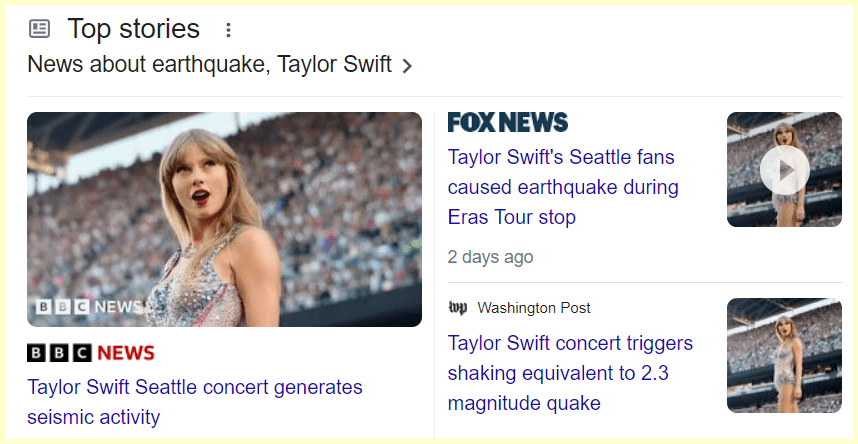Click the Fox News logo
The height and width of the screenshot is (444, 858).
tap(507, 123)
